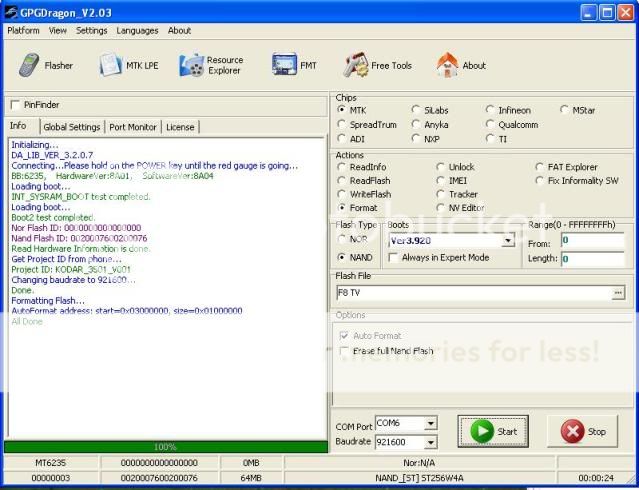
Task: Open the FMT tool icon
Action: (x=284, y=64)
